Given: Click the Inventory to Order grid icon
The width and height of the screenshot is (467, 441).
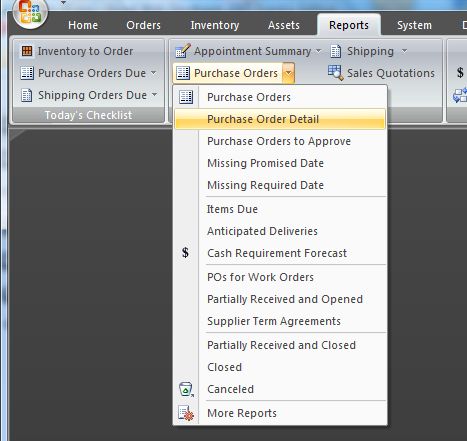Looking at the screenshot, I should pyautogui.click(x=27, y=51).
